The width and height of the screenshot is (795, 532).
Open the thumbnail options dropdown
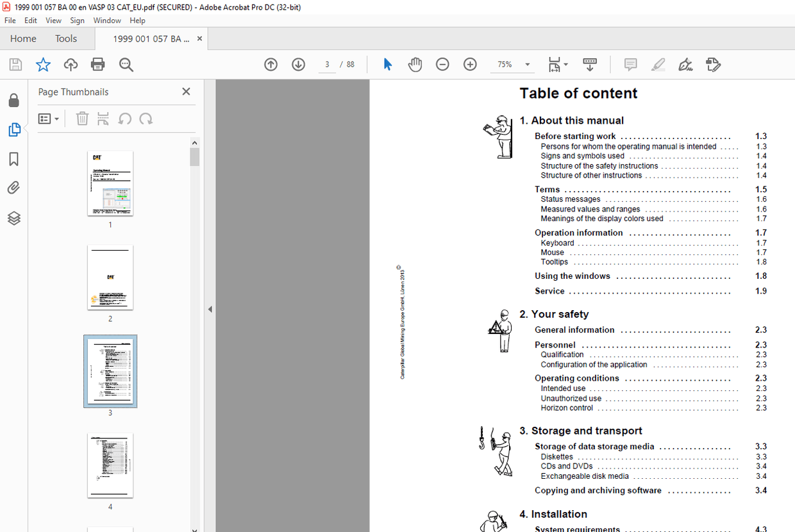49,119
